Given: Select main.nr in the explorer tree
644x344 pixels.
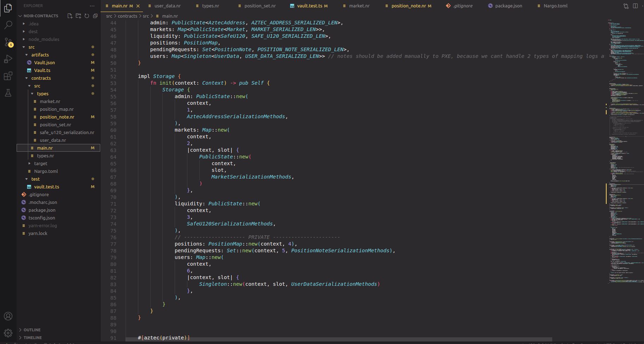Looking at the screenshot, I should pos(44,148).
